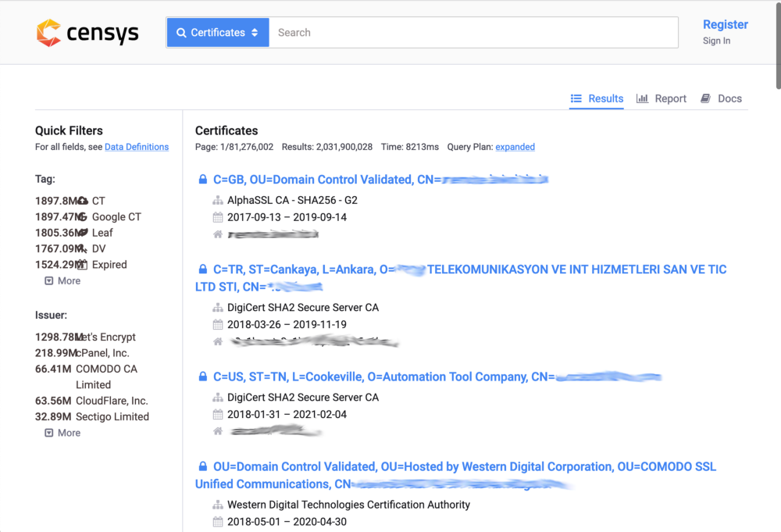Click the calendar icon beside 2018-01-31 – 2021-02-04
The image size is (781, 532).
tap(218, 415)
